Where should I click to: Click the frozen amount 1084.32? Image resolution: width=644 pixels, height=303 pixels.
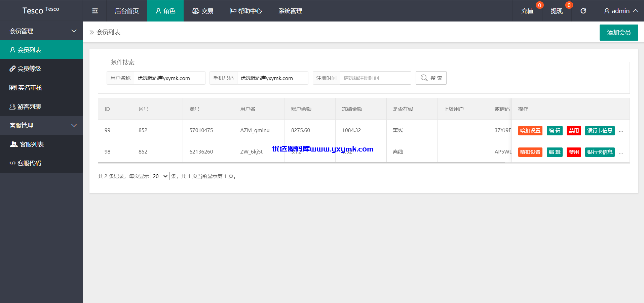point(351,130)
